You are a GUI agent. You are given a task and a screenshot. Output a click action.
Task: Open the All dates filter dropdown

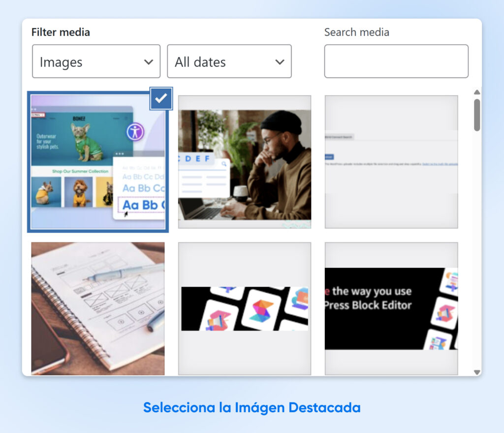pos(229,61)
